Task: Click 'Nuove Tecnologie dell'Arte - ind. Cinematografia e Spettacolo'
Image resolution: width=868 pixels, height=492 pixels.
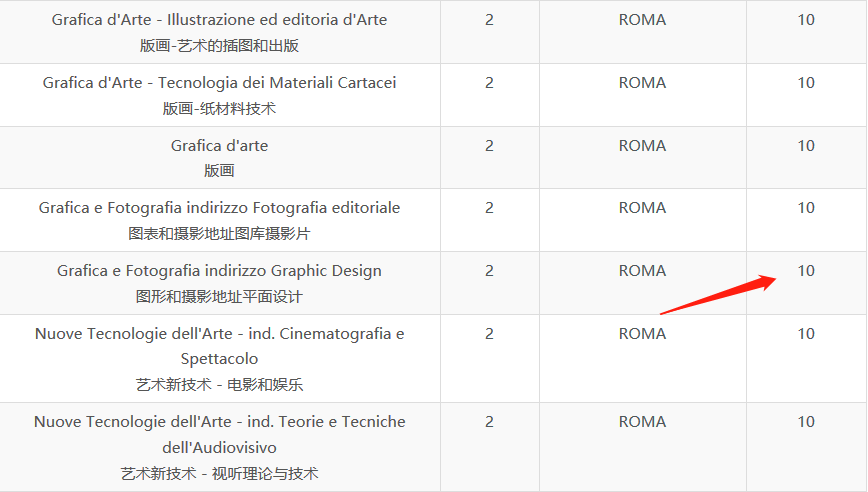Action: click(x=219, y=345)
